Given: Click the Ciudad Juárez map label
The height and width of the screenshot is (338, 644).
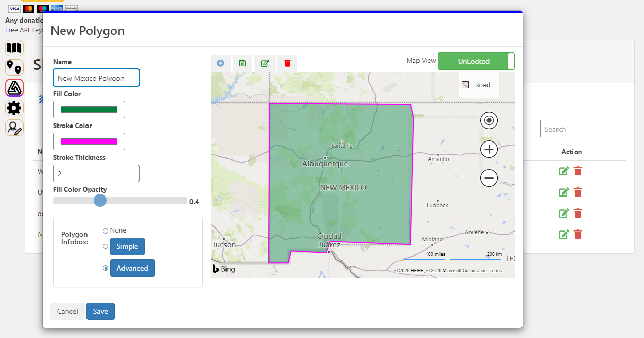Looking at the screenshot, I should [x=329, y=240].
